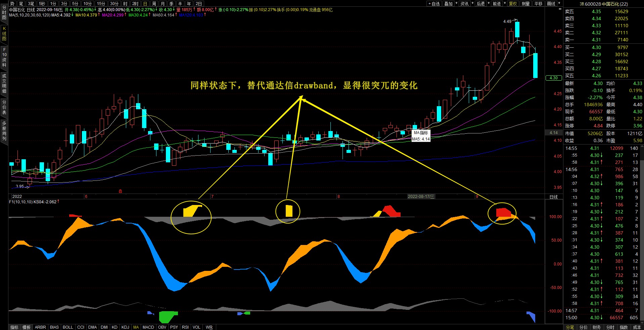Viewport: 644px width, 330px height.
Task: Activate the 测量 measure tool
Action: pyautogui.click(x=526, y=4)
